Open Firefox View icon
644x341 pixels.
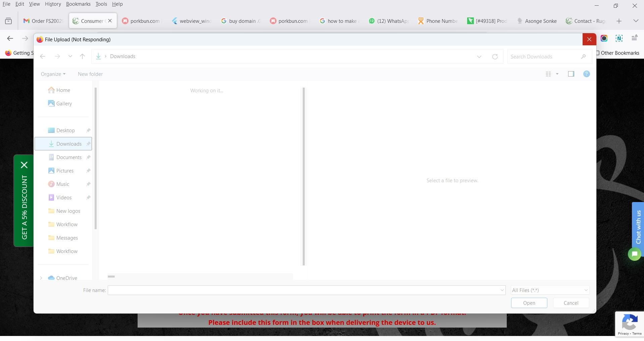8,21
